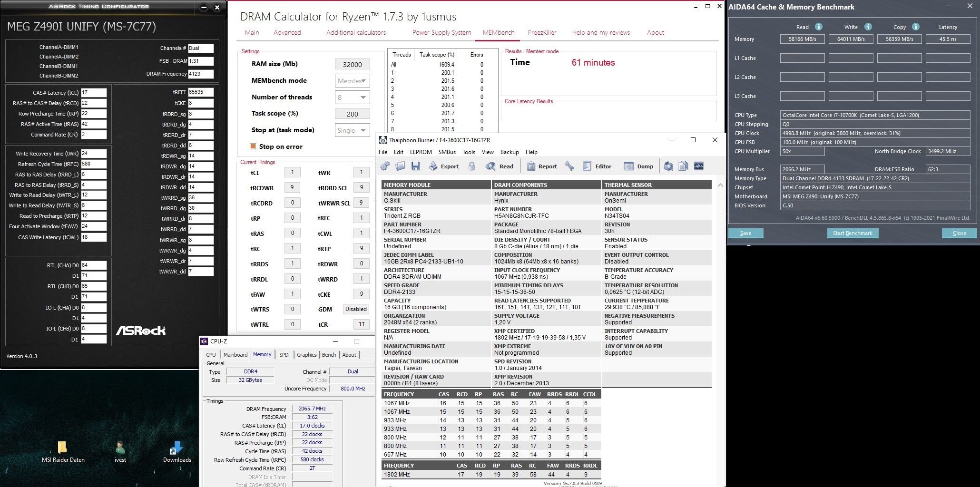This screenshot has width=980, height=487.
Task: Select the Bench tab in CPU-Z
Action: pyautogui.click(x=329, y=355)
